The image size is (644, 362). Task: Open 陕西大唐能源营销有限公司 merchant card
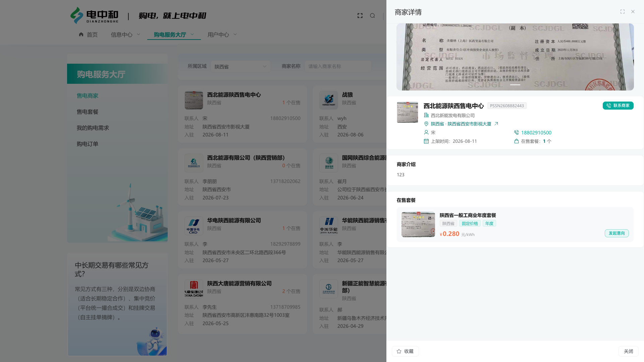click(x=243, y=304)
